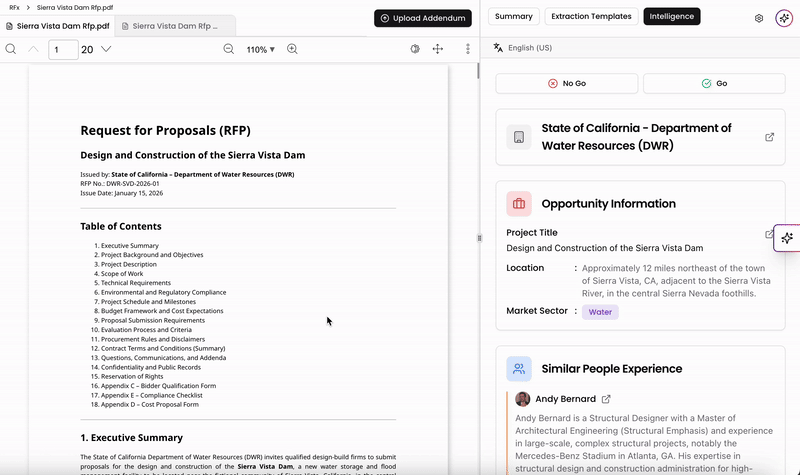This screenshot has width=800, height=475.
Task: Switch to the second Sierra Vista Dam Rfp tab
Action: tap(175, 26)
